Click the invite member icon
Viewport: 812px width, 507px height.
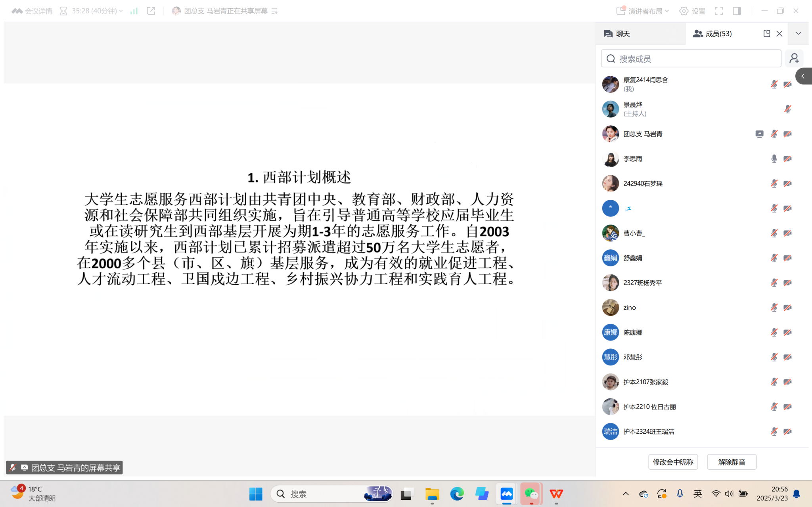(x=794, y=59)
